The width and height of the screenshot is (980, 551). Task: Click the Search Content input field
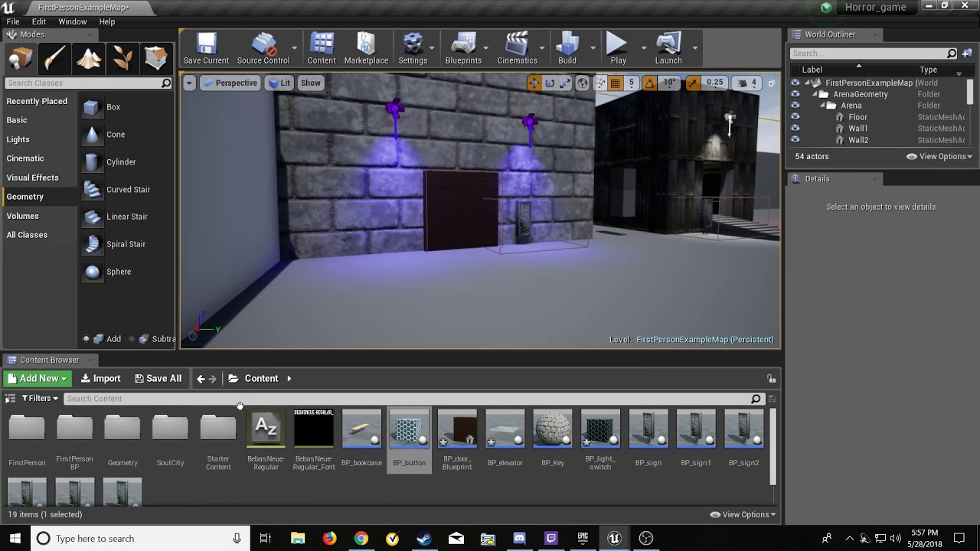(x=412, y=398)
